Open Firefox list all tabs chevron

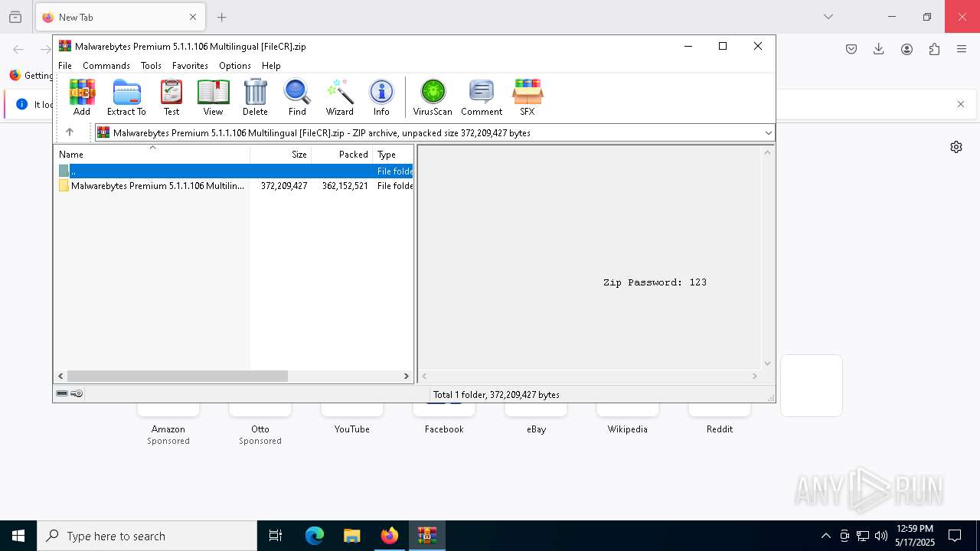pos(828,17)
